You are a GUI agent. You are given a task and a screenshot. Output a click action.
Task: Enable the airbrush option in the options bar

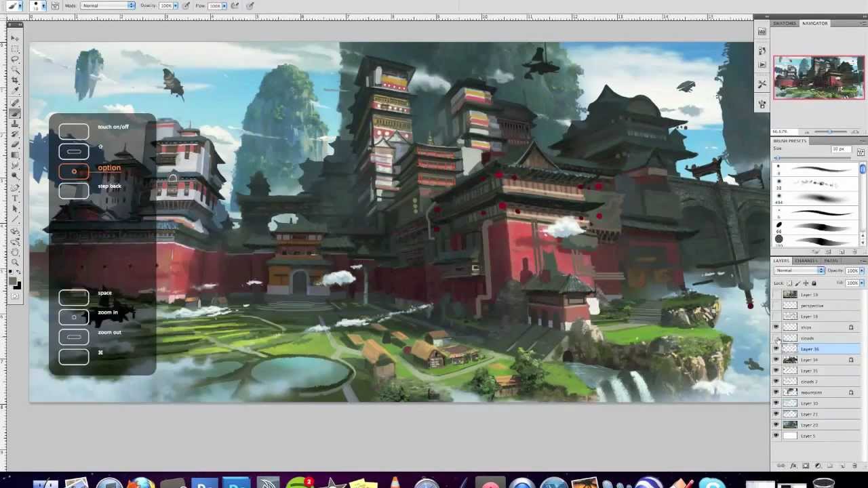point(235,5)
